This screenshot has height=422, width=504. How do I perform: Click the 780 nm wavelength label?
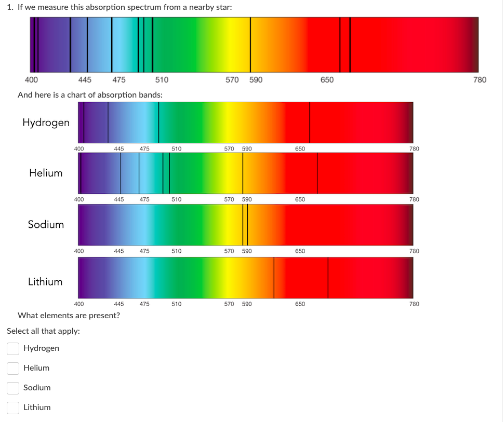[x=480, y=80]
